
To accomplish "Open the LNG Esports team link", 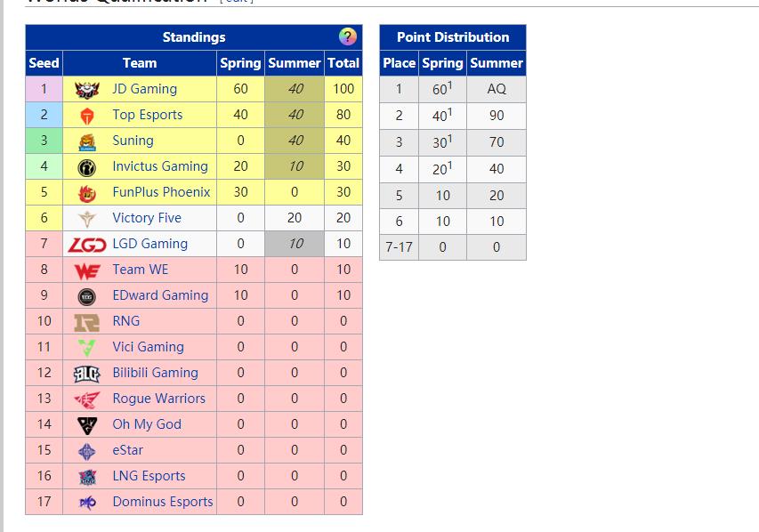I will pos(149,476).
